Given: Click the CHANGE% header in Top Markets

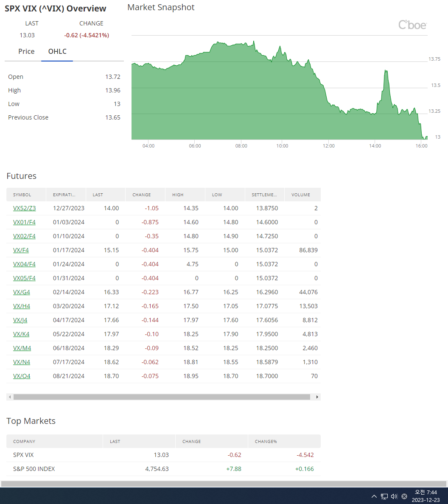Looking at the screenshot, I should [x=284, y=441].
